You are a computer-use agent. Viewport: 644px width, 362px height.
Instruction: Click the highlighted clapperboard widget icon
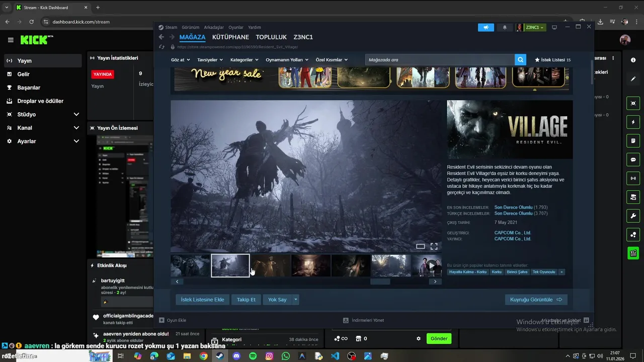(633, 253)
